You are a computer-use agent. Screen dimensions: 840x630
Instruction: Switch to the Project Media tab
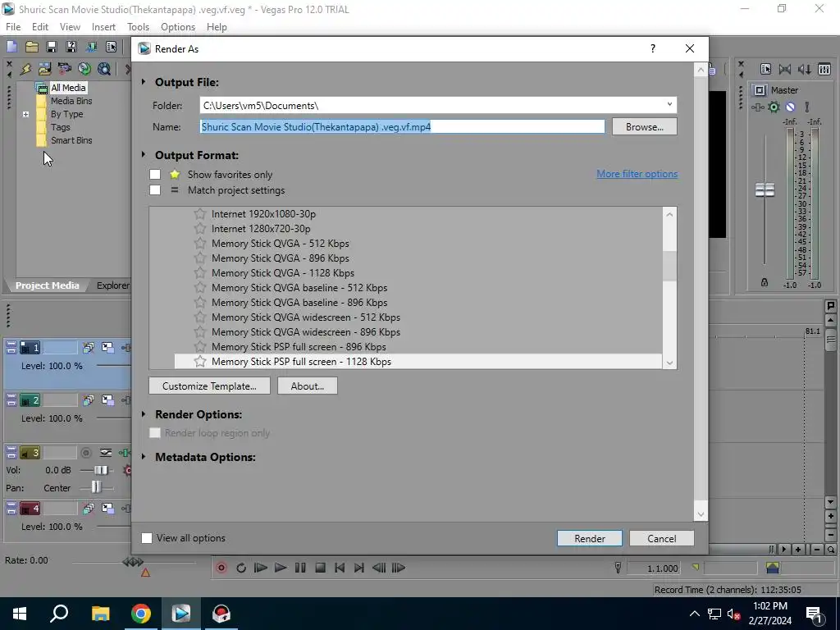coord(47,285)
